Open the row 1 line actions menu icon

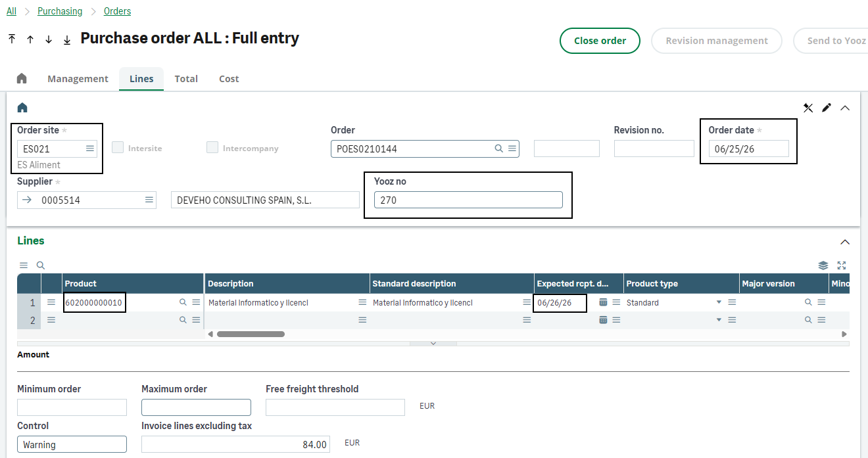pyautogui.click(x=51, y=302)
